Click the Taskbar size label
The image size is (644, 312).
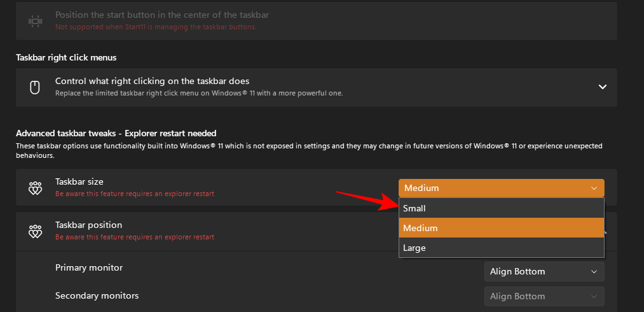click(79, 182)
